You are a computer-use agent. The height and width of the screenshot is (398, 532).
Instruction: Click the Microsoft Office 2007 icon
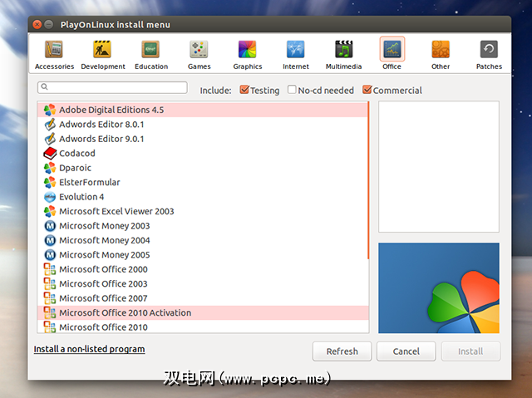(x=50, y=298)
